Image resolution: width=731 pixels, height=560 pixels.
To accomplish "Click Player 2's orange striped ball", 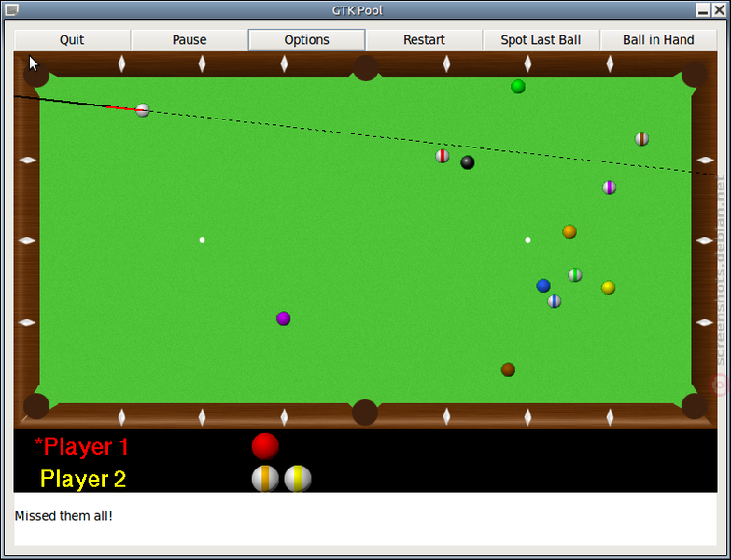I will coord(265,479).
